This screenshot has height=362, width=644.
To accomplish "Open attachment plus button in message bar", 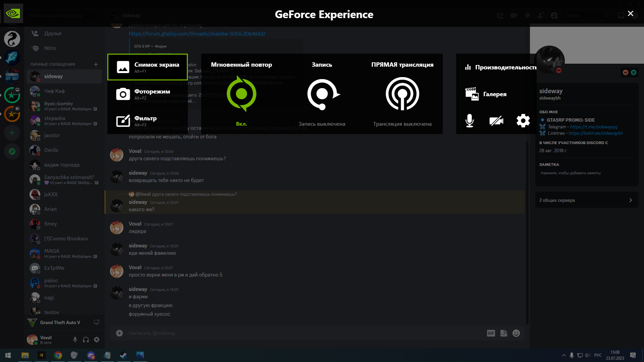I will (119, 333).
